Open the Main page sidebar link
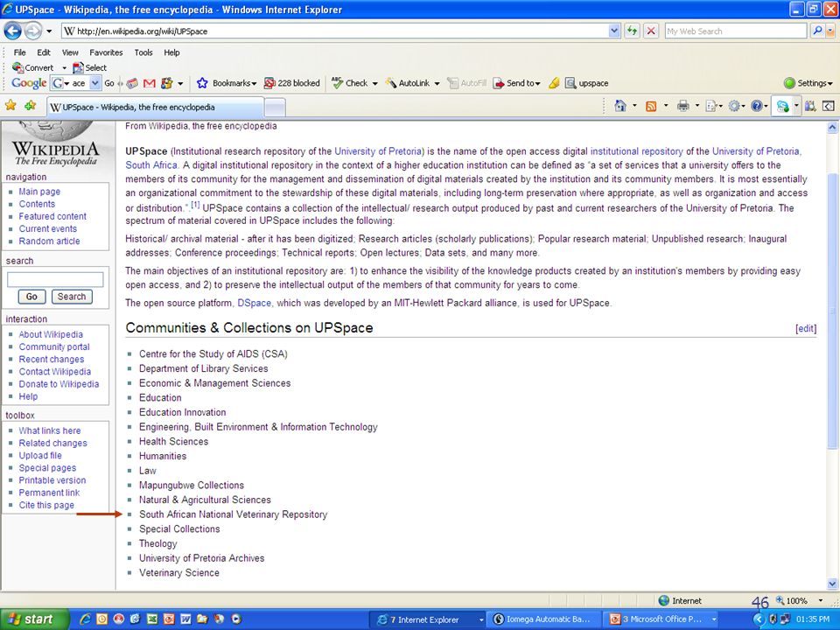The height and width of the screenshot is (630, 840). click(39, 192)
